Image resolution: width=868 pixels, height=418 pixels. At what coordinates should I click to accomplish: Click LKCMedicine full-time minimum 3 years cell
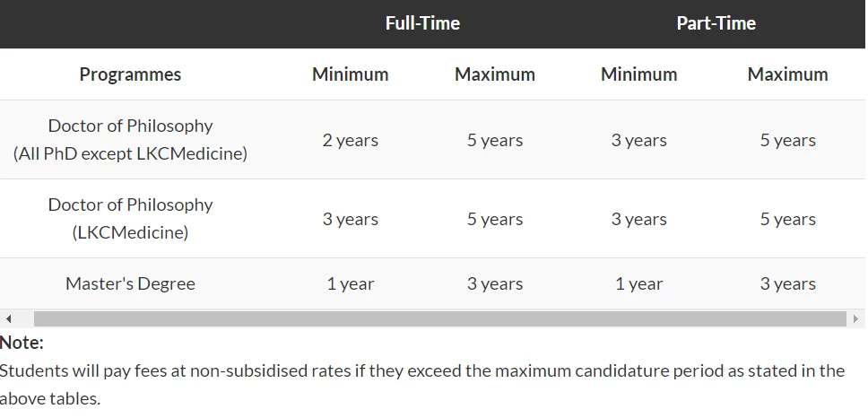click(x=351, y=219)
